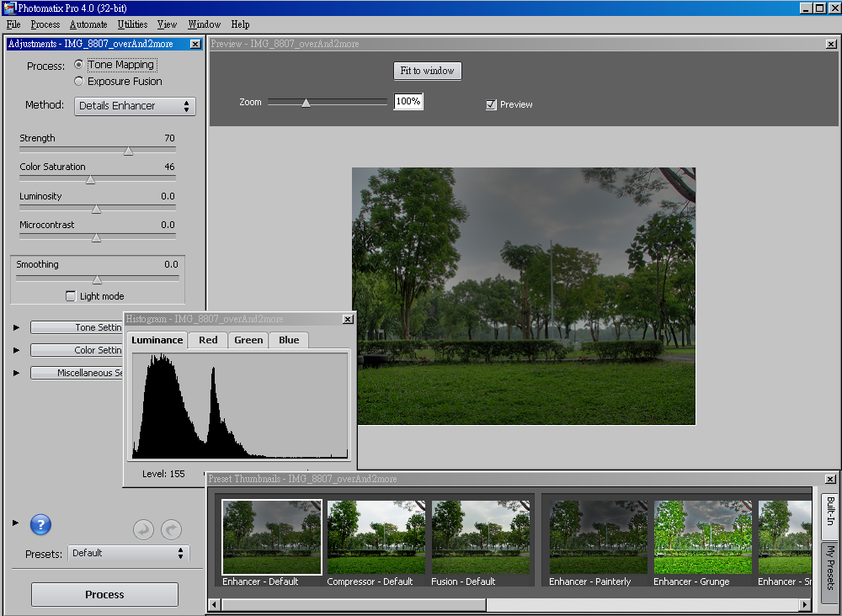This screenshot has width=842, height=616.
Task: Minimize the Photomatix Pro window
Action: coord(806,8)
